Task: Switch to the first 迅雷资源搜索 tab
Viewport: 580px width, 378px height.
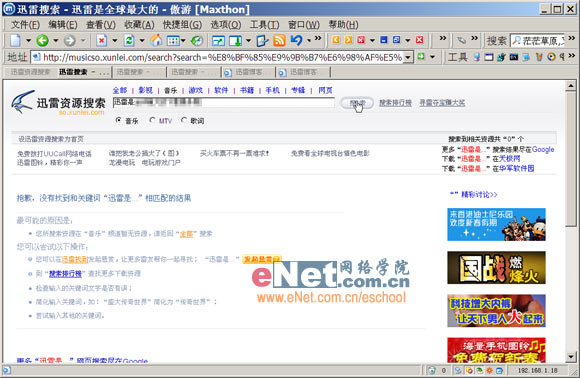Action: [30, 72]
